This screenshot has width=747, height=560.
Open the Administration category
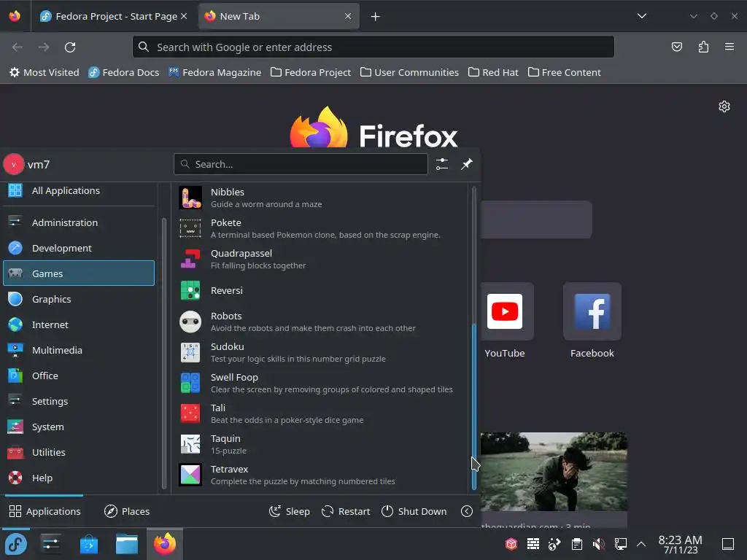coord(79,222)
